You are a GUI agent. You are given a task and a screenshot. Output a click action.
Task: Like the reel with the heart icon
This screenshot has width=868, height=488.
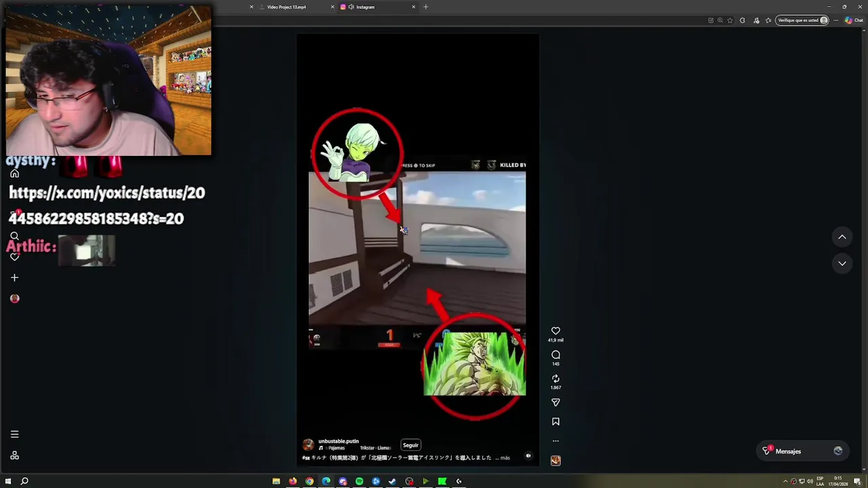pyautogui.click(x=555, y=331)
